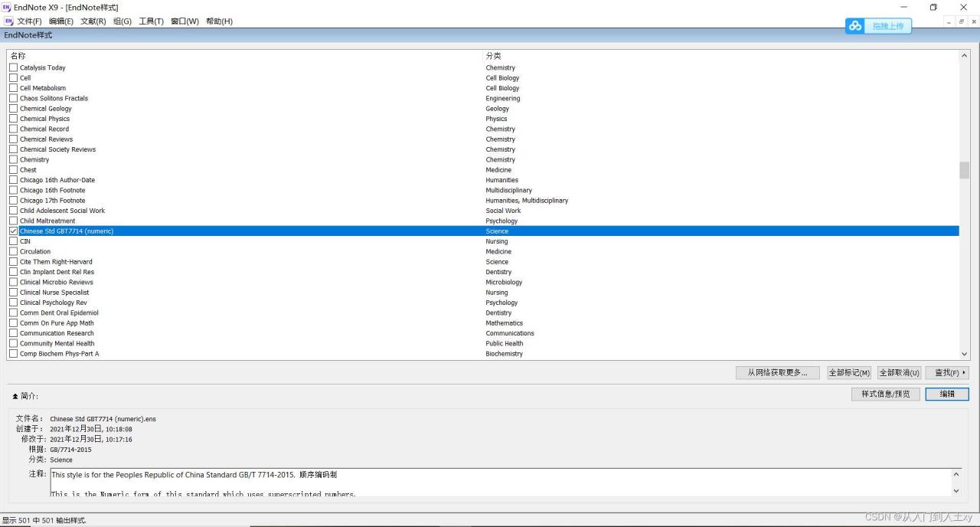Click the cloud upload icon at top
Viewport: 980px width, 527px height.
coord(854,26)
